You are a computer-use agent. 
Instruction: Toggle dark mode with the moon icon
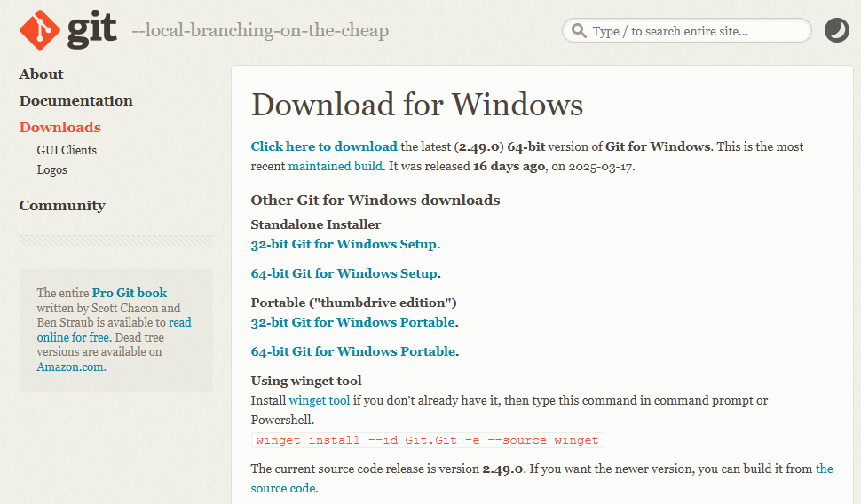pyautogui.click(x=837, y=30)
